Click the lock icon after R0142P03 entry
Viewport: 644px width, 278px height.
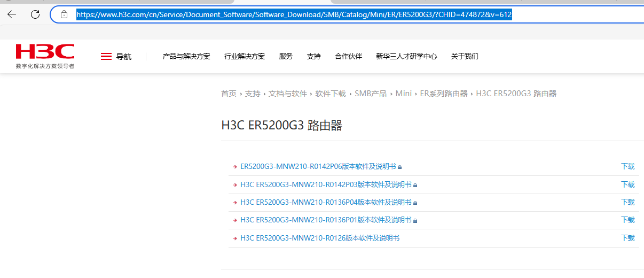click(415, 185)
